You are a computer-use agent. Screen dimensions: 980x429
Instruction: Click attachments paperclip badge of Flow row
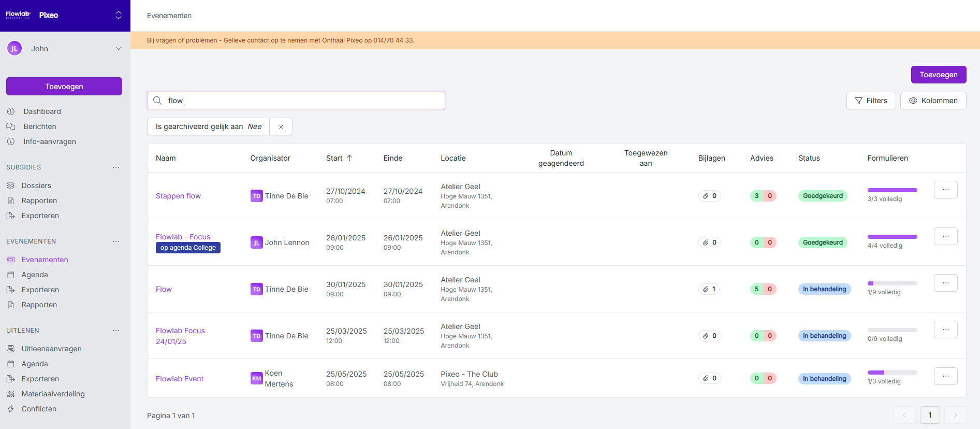point(709,289)
